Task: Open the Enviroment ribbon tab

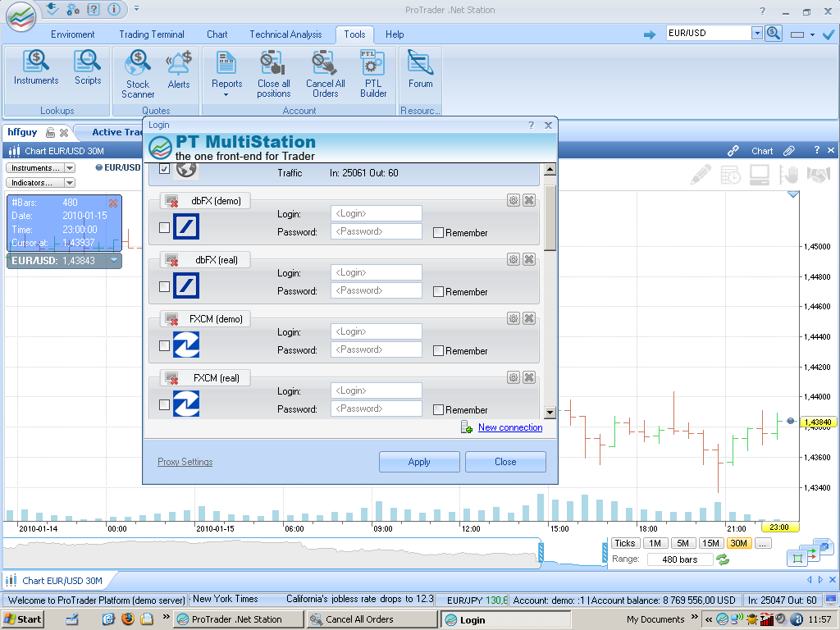Action: pyautogui.click(x=73, y=34)
